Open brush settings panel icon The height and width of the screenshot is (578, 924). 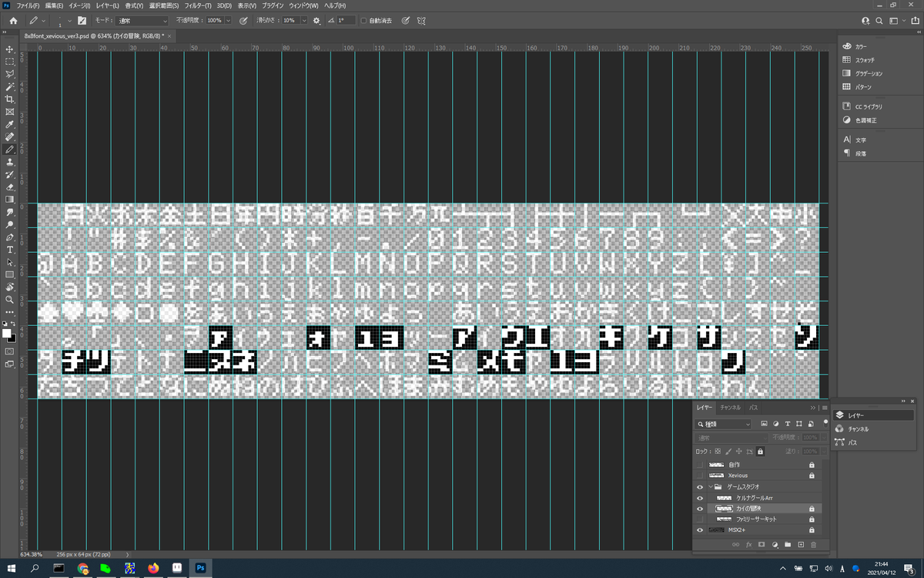[x=81, y=20]
